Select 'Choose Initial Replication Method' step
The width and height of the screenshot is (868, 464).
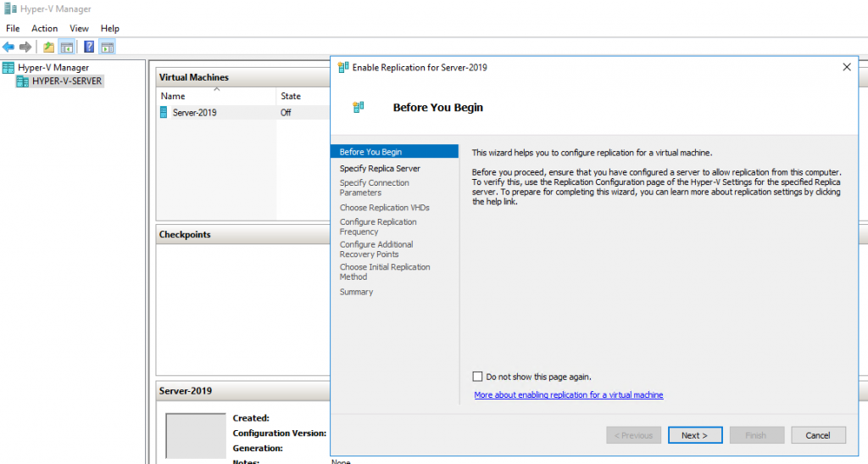click(385, 271)
